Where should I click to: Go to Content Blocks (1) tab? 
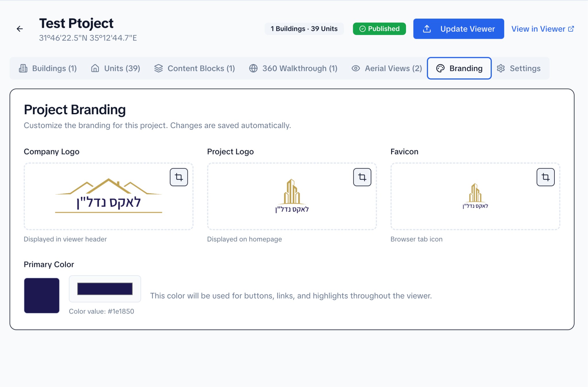point(194,68)
